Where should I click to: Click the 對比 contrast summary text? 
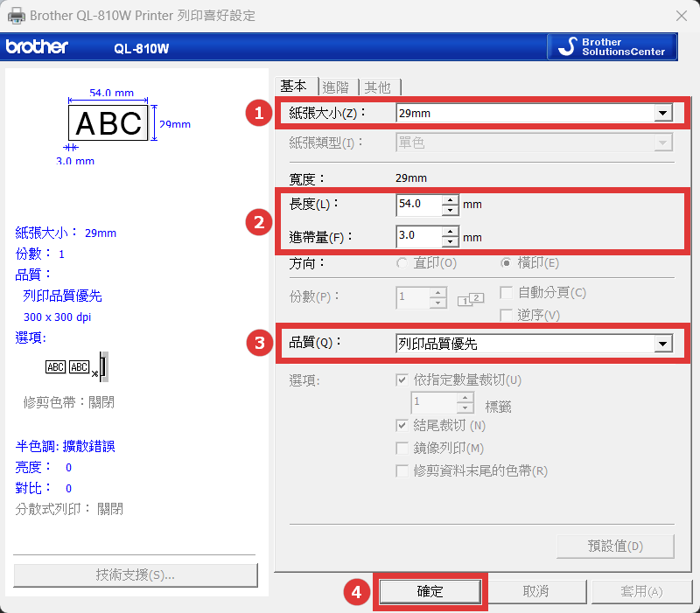(43, 488)
